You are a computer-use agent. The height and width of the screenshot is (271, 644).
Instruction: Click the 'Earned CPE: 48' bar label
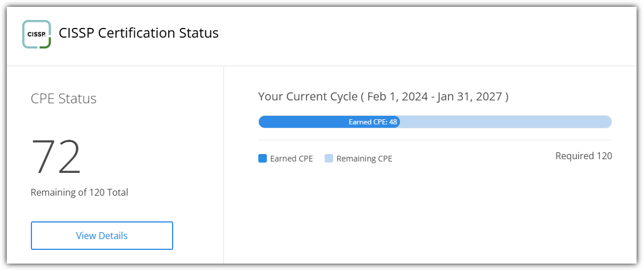[373, 122]
